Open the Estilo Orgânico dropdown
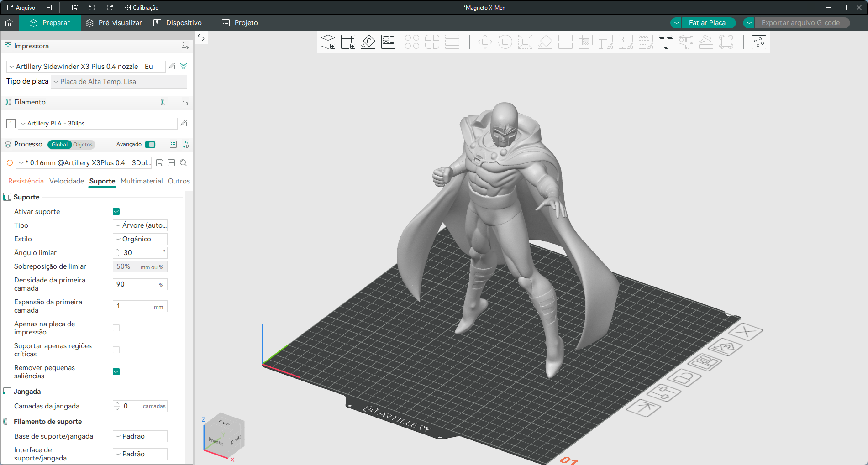Screen dimensions: 868x465 pyautogui.click(x=140, y=239)
